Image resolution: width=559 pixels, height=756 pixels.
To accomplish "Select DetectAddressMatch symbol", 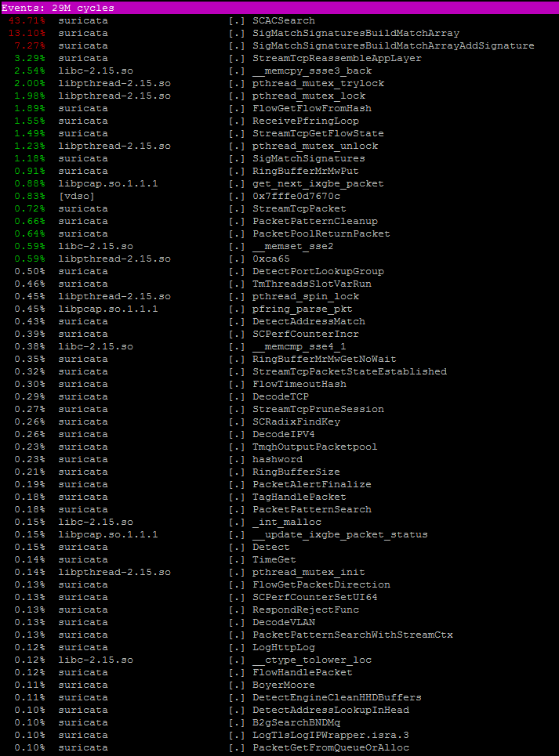I will pyautogui.click(x=309, y=321).
